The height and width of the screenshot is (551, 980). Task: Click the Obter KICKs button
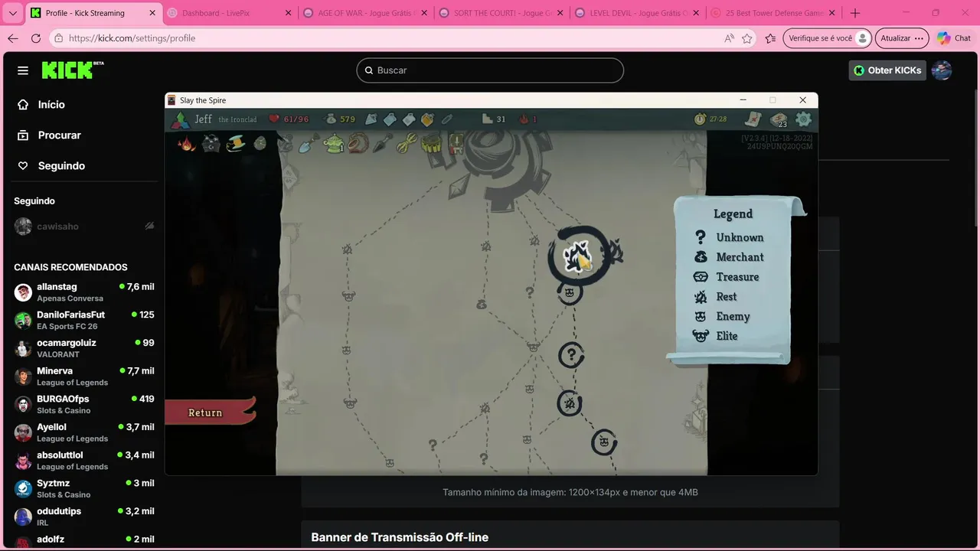pyautogui.click(x=887, y=70)
